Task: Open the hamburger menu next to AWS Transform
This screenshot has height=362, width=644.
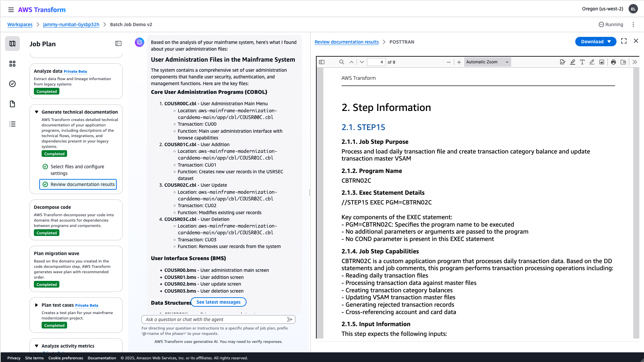Action: tap(11, 9)
